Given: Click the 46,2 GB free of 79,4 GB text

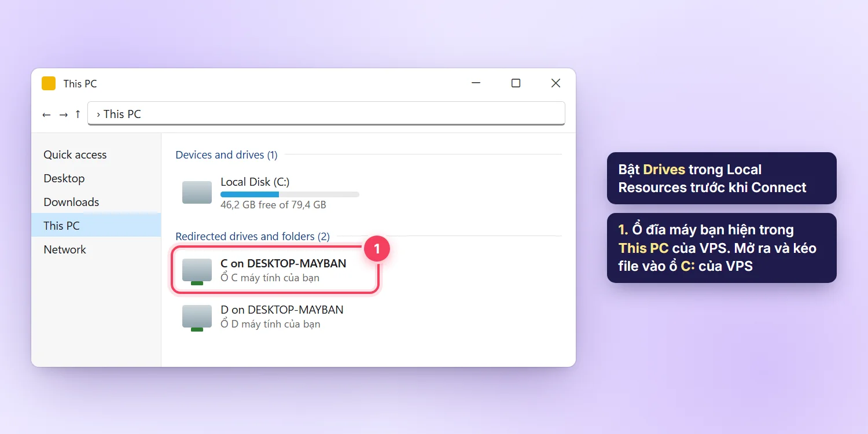Looking at the screenshot, I should pyautogui.click(x=273, y=205).
